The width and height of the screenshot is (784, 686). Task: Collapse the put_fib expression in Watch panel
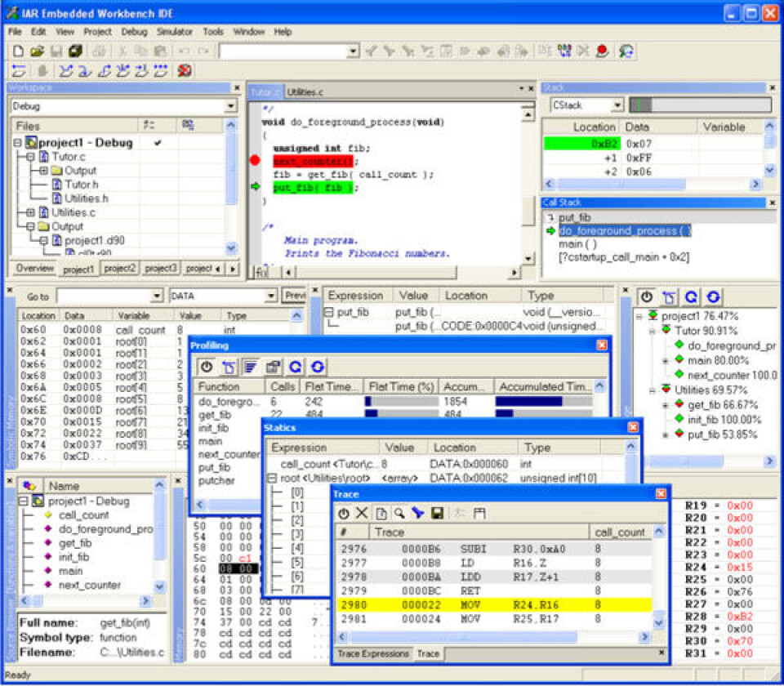click(x=328, y=312)
